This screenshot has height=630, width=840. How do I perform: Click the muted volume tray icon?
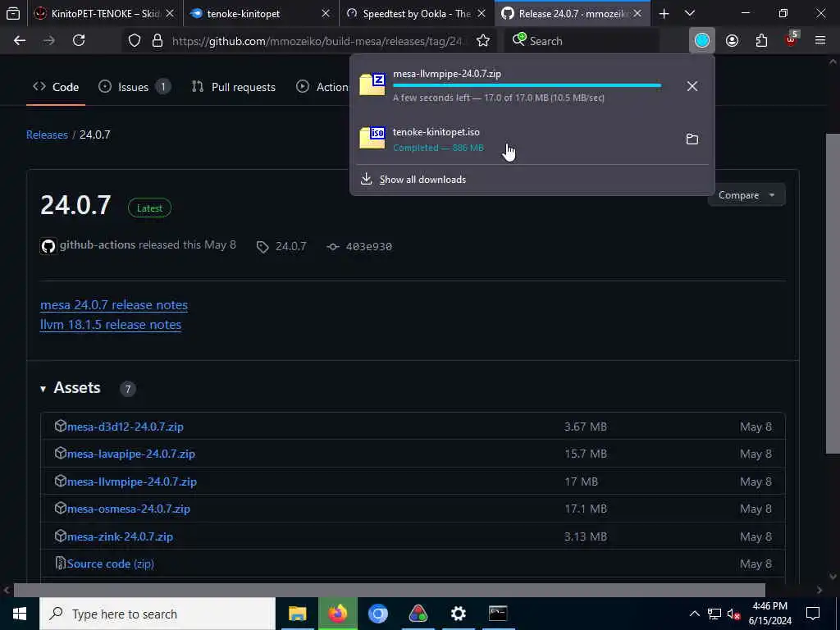tap(734, 614)
